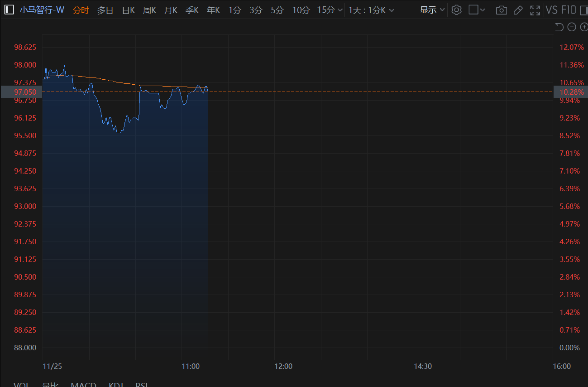Open VS comparison tool

[x=551, y=10]
